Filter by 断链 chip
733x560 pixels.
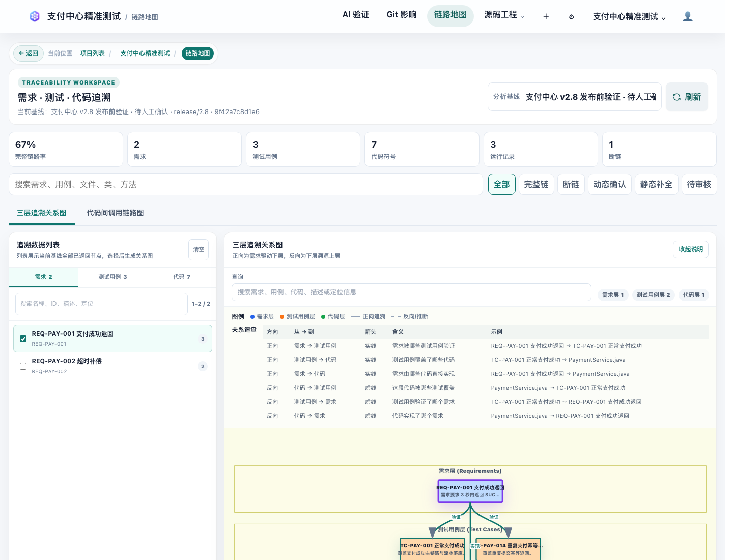[x=571, y=184]
